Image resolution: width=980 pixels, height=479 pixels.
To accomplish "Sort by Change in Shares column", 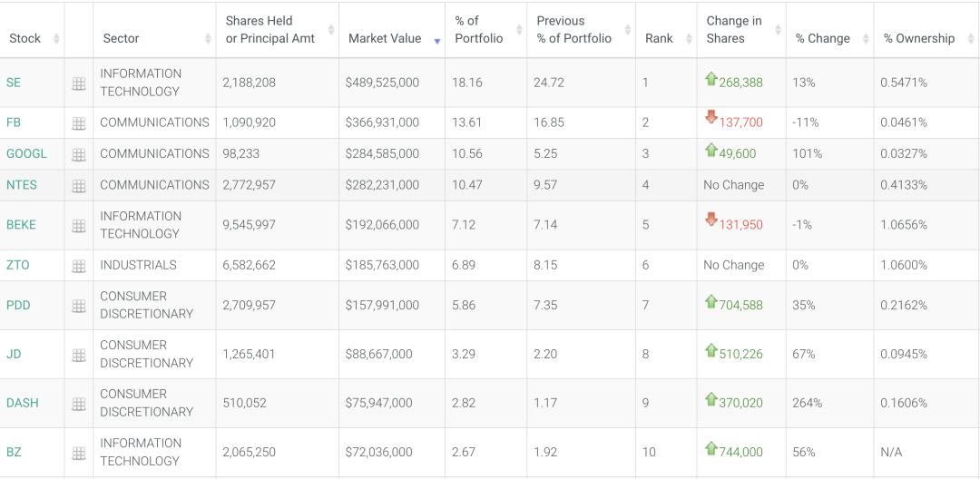I will coord(734,30).
